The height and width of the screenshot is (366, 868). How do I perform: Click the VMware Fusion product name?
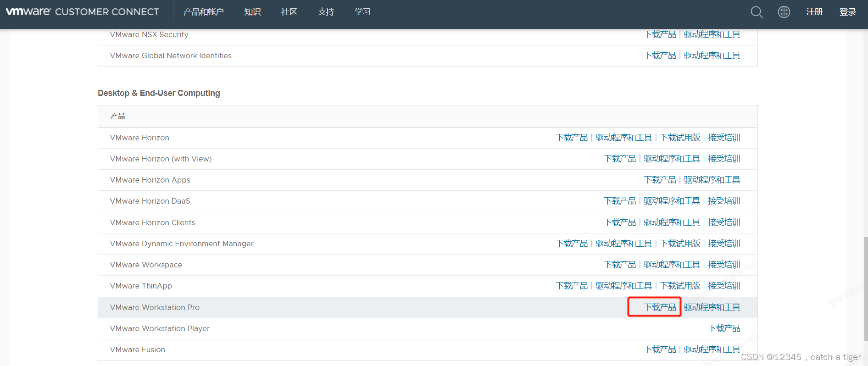[x=138, y=349]
